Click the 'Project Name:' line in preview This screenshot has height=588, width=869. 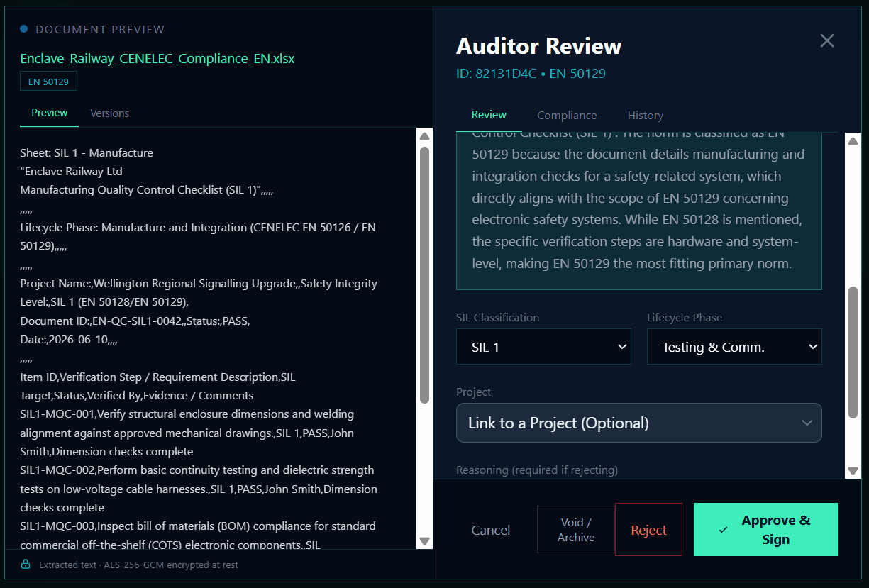click(199, 292)
